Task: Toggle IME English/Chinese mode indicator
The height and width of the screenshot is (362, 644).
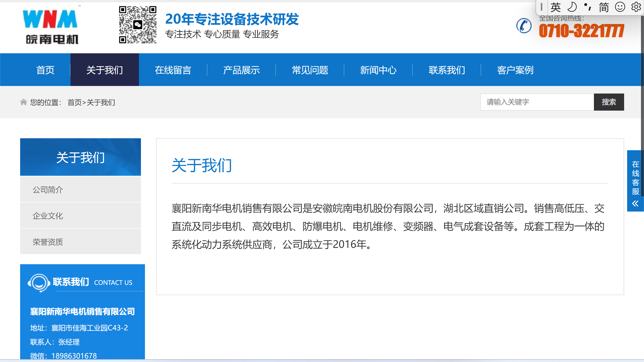Action: pyautogui.click(x=555, y=7)
